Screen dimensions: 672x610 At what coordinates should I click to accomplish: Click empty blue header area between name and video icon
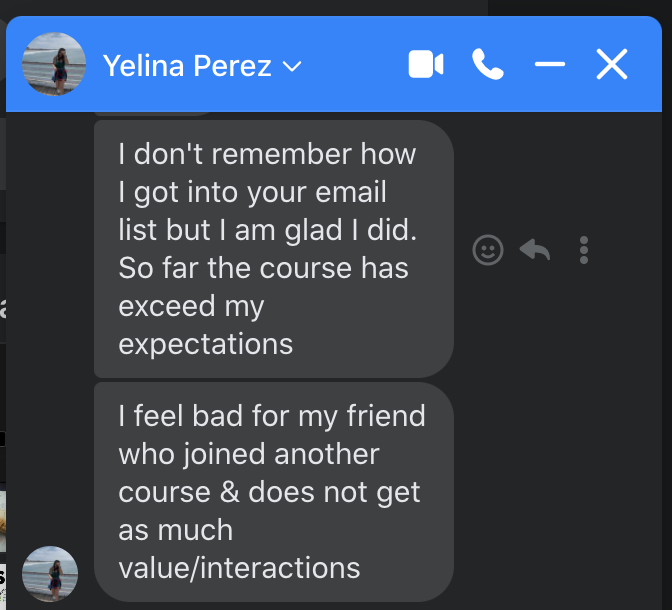pyautogui.click(x=355, y=64)
